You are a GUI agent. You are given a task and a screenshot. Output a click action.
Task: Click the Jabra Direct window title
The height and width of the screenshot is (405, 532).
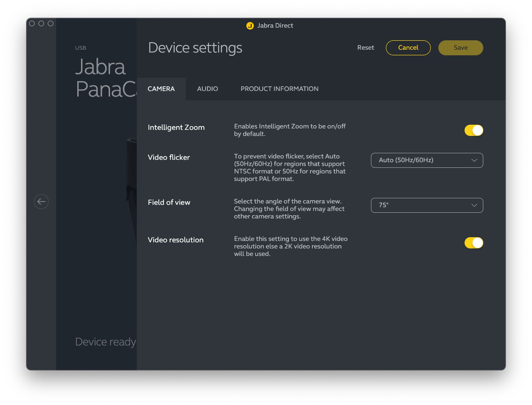(275, 26)
